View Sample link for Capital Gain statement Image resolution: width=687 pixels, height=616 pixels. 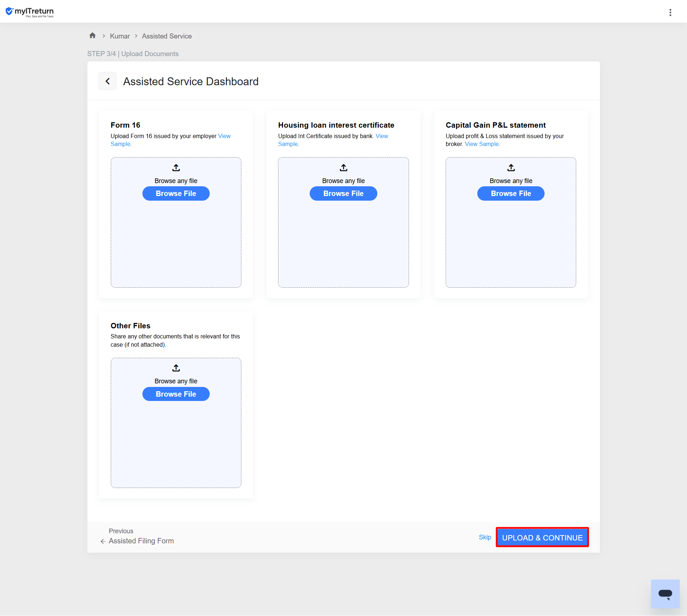point(482,144)
